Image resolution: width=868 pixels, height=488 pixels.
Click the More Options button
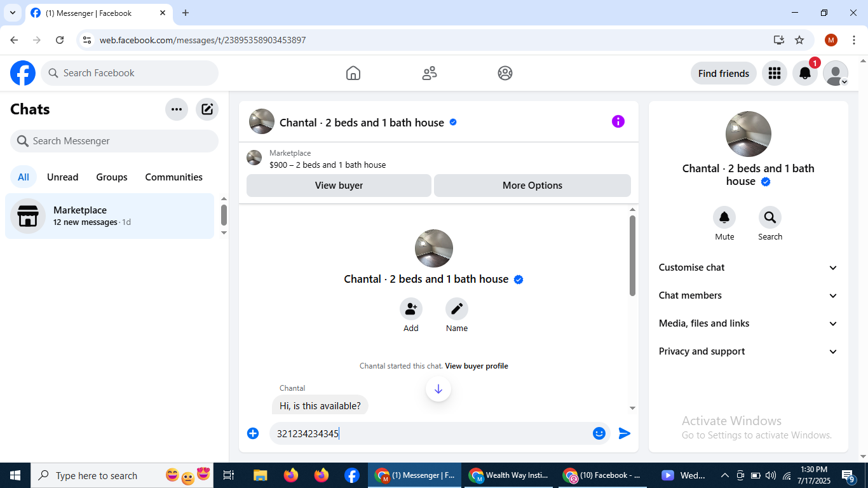(x=532, y=186)
